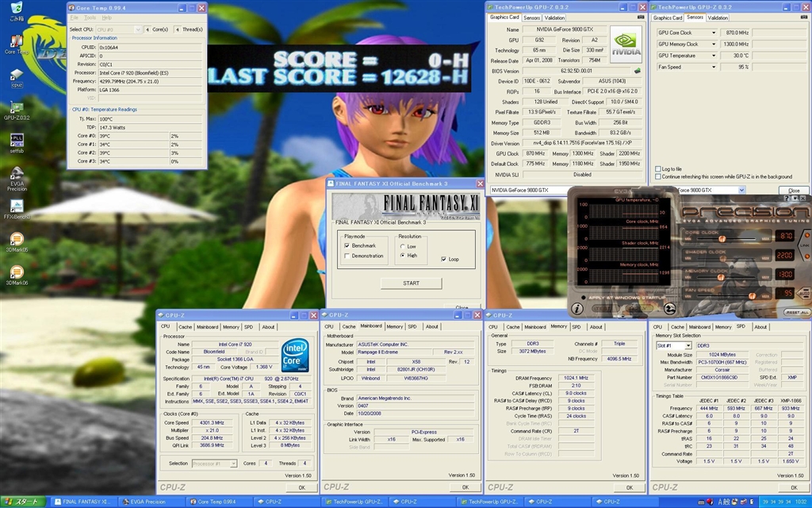This screenshot has width=812, height=508.
Task: Open the EVGA Precision down-arrow menu icon
Action: [x=795, y=198]
